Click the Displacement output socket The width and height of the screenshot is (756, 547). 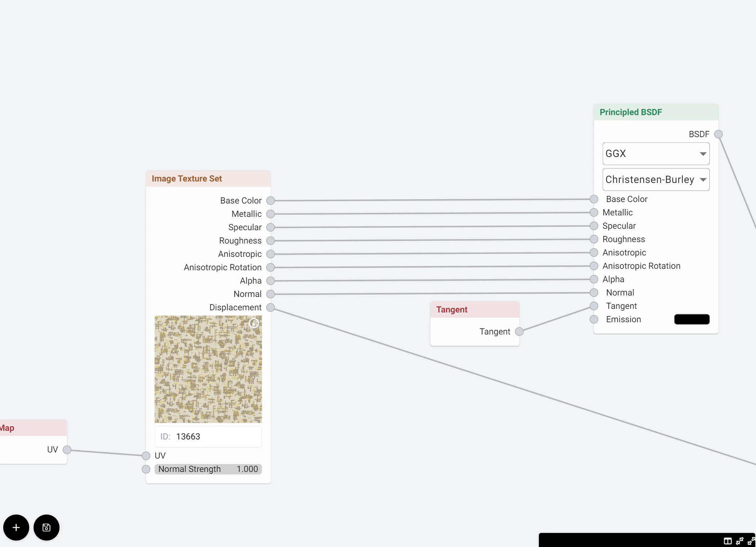click(271, 307)
